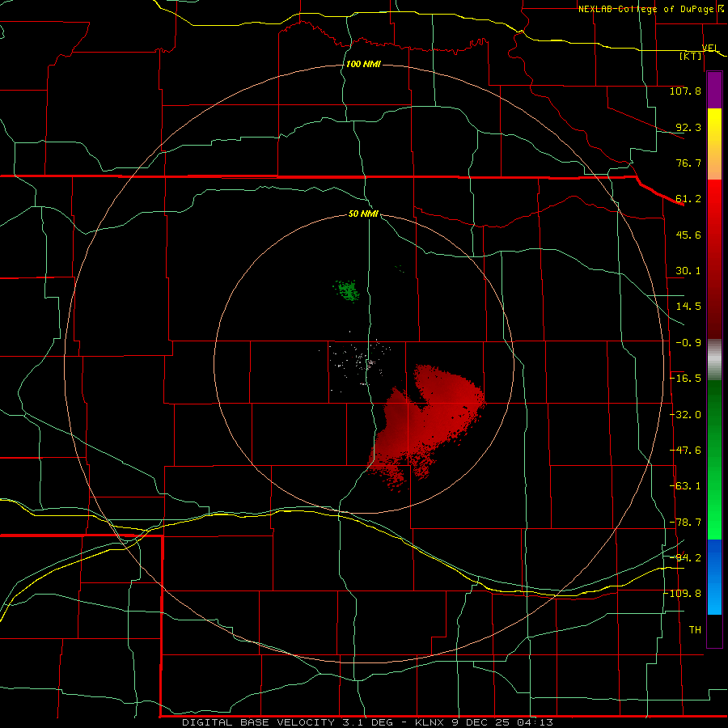Select the -78.7 legend value

(685, 523)
